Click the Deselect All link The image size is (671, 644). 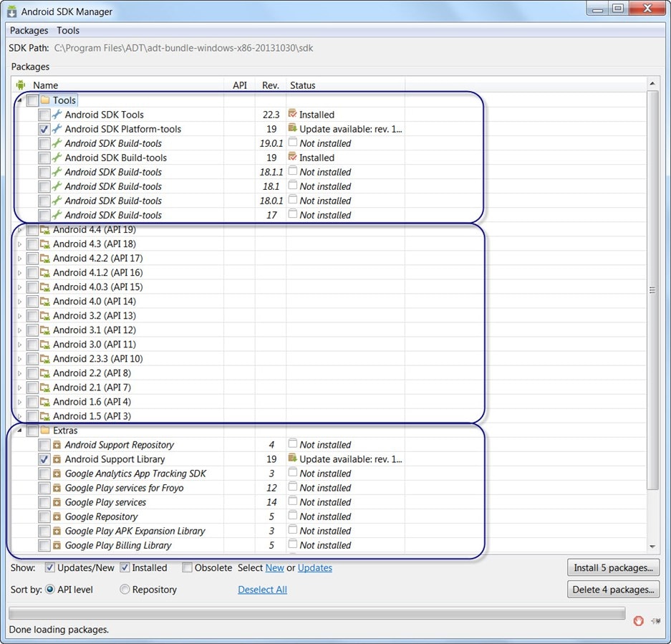point(262,590)
